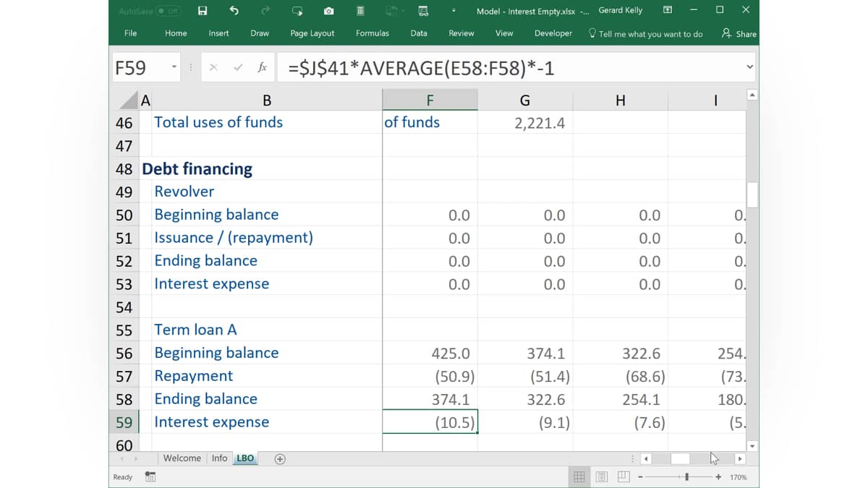Toggle the AutoSave switch

(169, 11)
